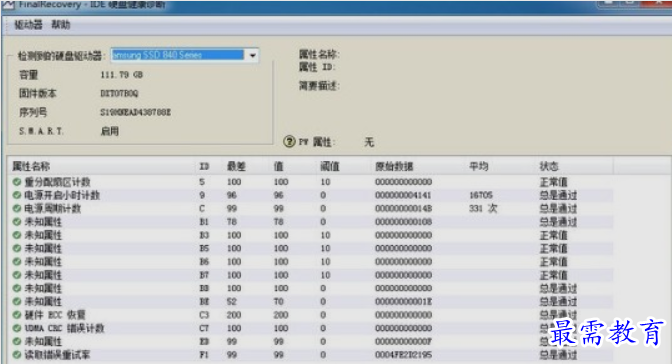Viewport: 672px width, 364px height.
Task: Click the check icon on the ID B1 row
Action: pos(17,222)
